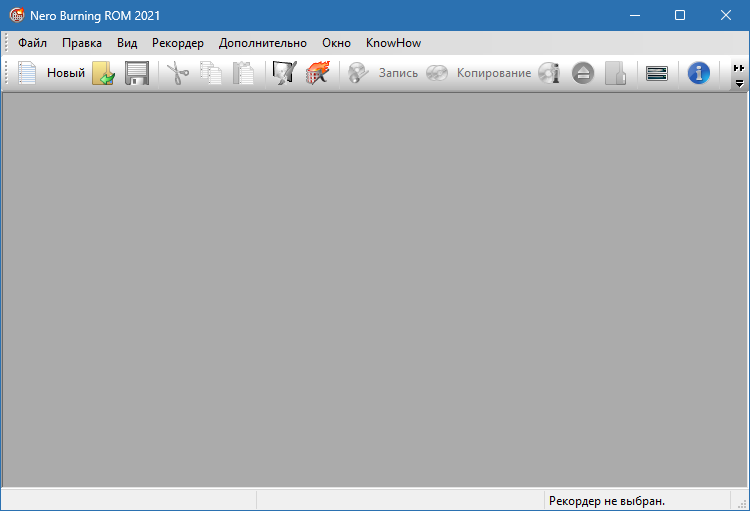The width and height of the screenshot is (750, 511).
Task: Maximize the Nero Burning ROM window
Action: click(680, 15)
